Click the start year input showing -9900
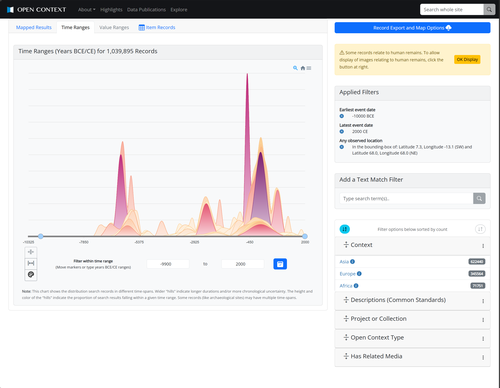Screen dimensions: 500x388 (x=168, y=264)
